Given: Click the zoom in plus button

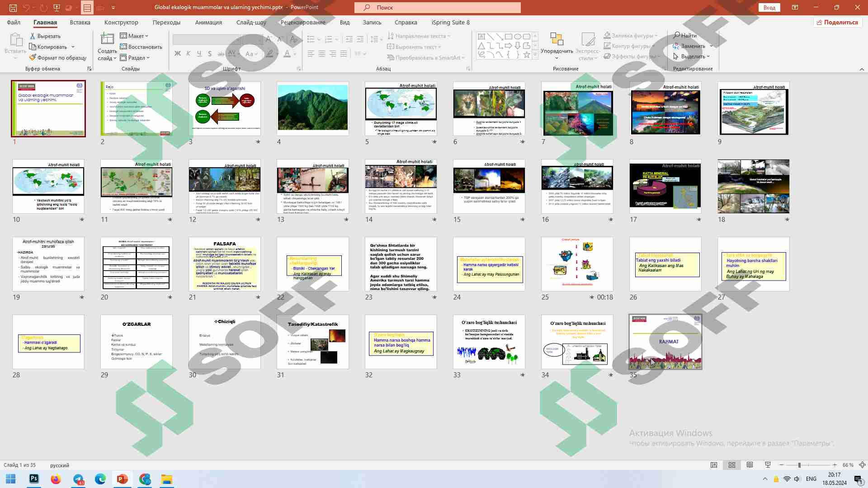Looking at the screenshot, I should [x=835, y=465].
